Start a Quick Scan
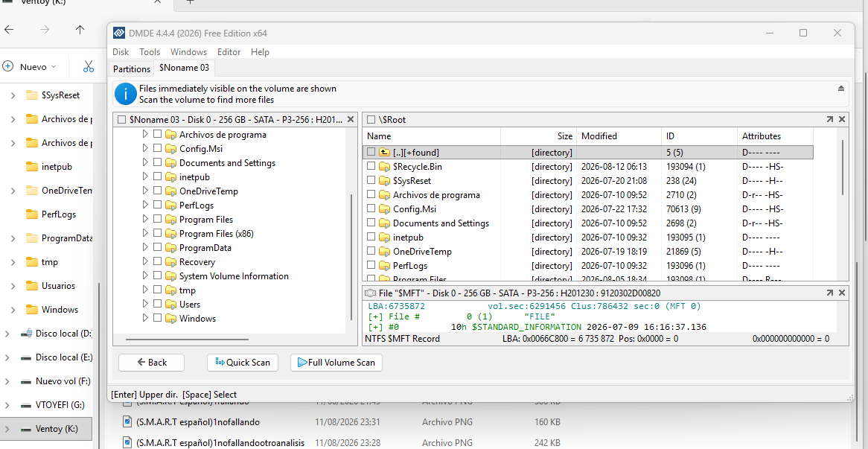The width and height of the screenshot is (868, 449). click(243, 363)
